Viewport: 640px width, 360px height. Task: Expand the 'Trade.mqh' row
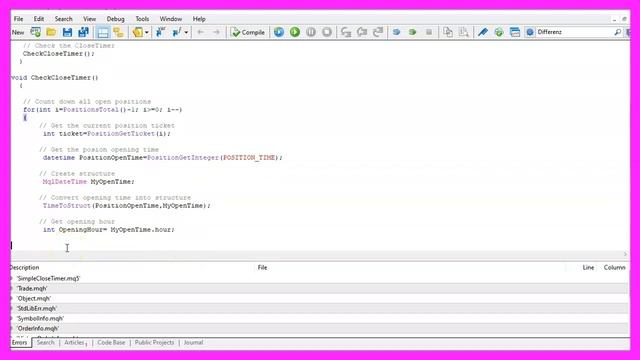click(x=12, y=289)
